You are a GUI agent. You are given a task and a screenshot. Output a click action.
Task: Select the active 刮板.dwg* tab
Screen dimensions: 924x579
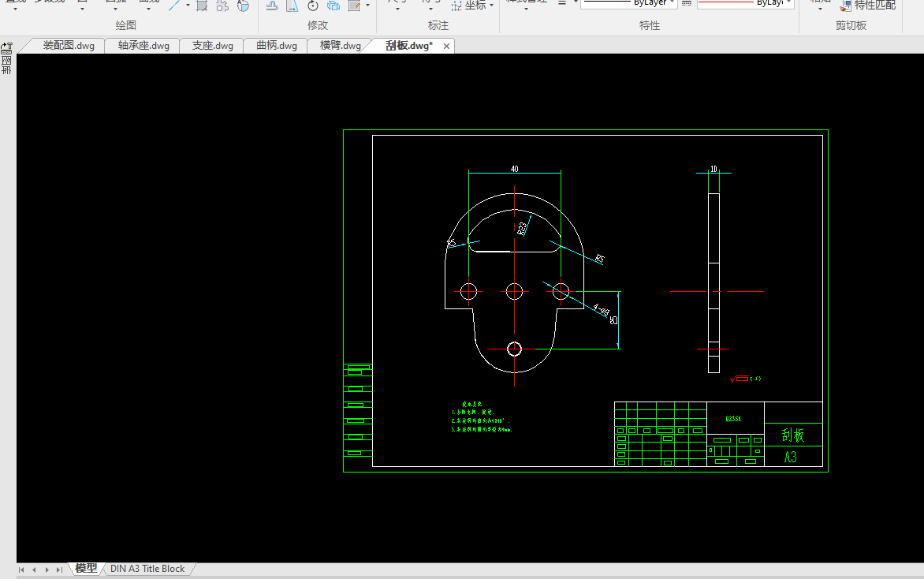tap(408, 46)
